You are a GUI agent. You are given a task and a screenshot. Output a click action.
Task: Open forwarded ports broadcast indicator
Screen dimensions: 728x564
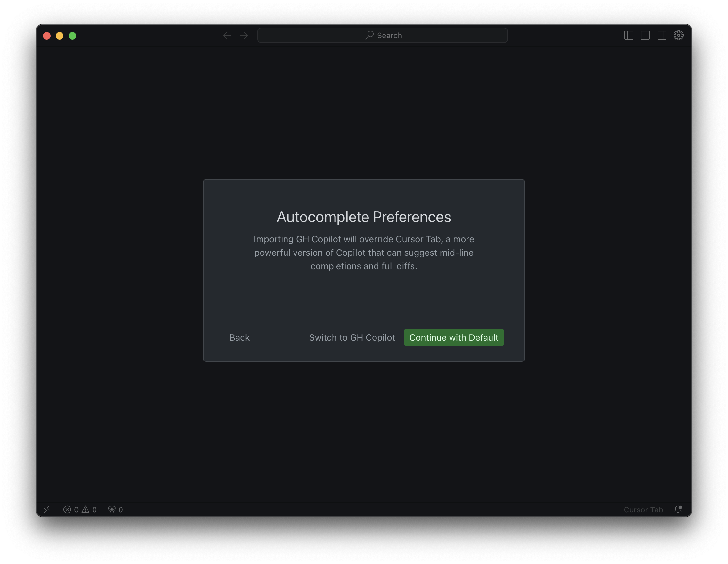[x=115, y=509]
